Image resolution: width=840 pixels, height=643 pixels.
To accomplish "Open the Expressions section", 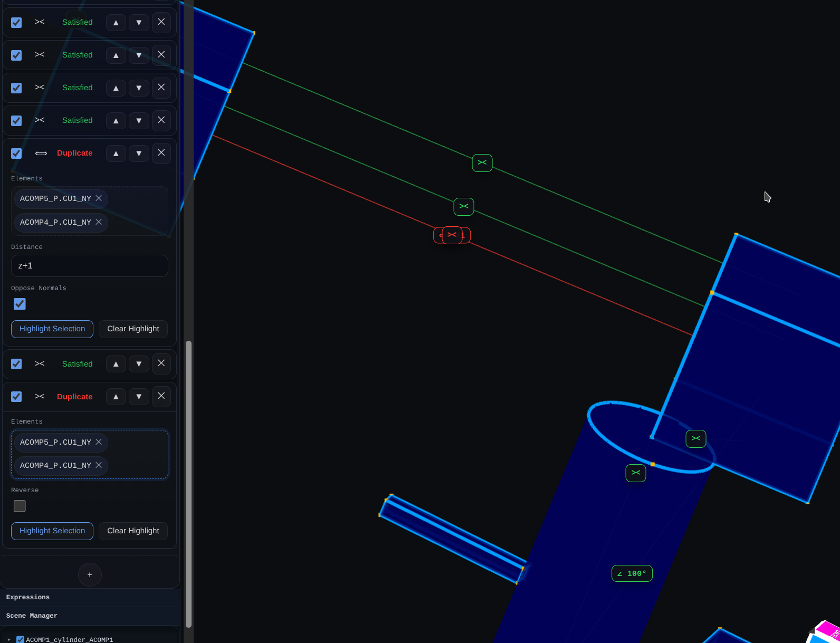I will [28, 597].
